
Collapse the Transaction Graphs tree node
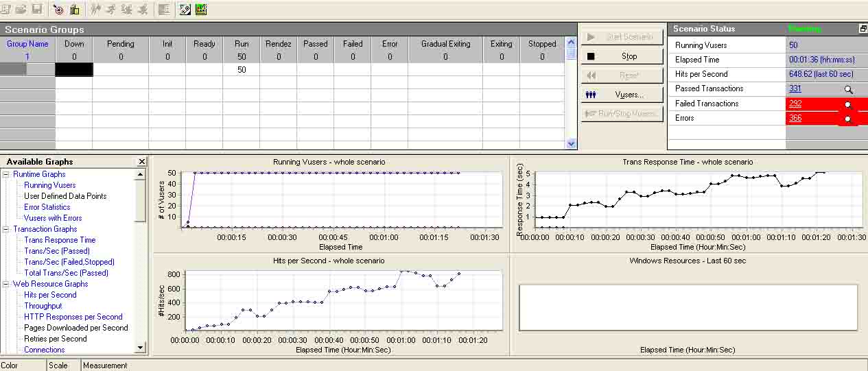coord(6,229)
